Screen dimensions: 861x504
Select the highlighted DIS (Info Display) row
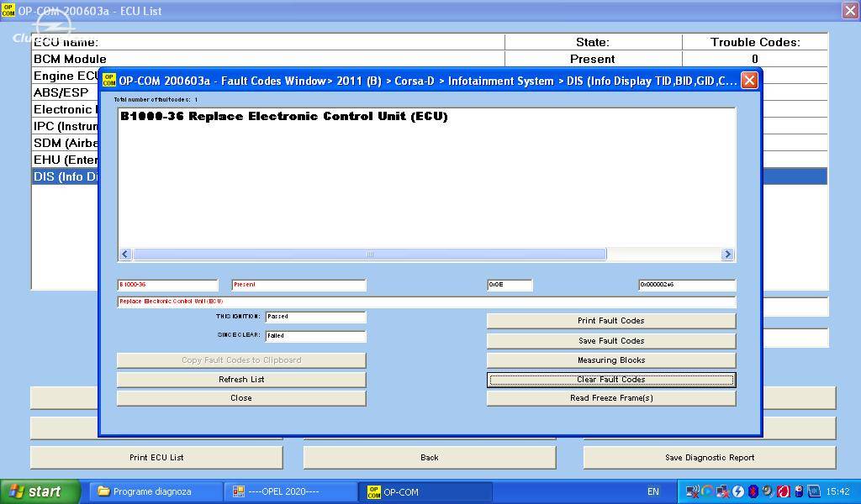pyautogui.click(x=65, y=176)
